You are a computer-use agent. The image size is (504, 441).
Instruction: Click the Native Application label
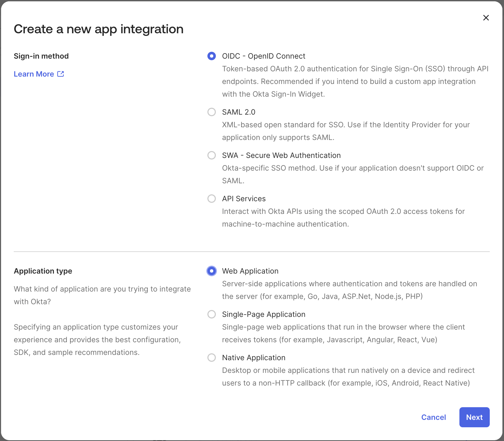[254, 358]
